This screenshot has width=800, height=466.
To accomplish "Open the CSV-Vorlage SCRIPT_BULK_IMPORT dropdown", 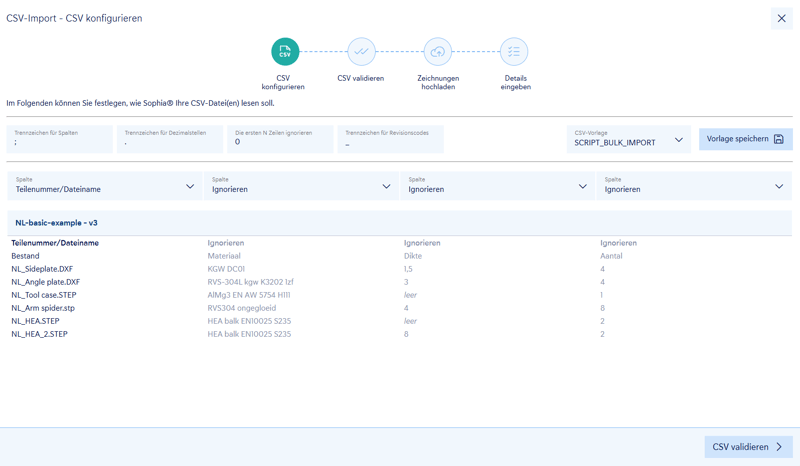I will [x=629, y=139].
